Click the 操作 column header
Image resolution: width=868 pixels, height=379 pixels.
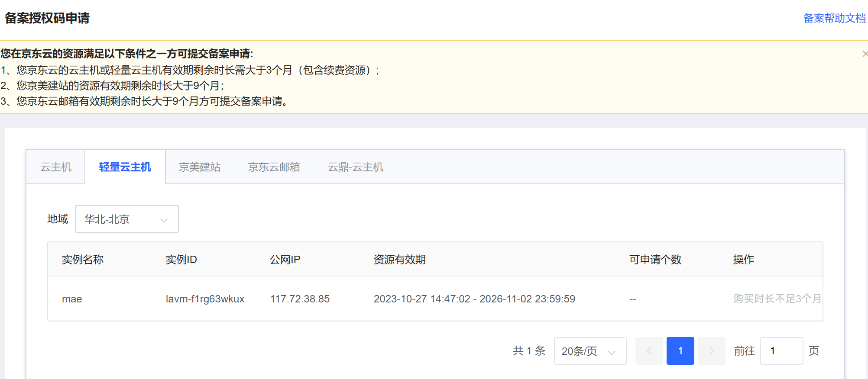(744, 260)
